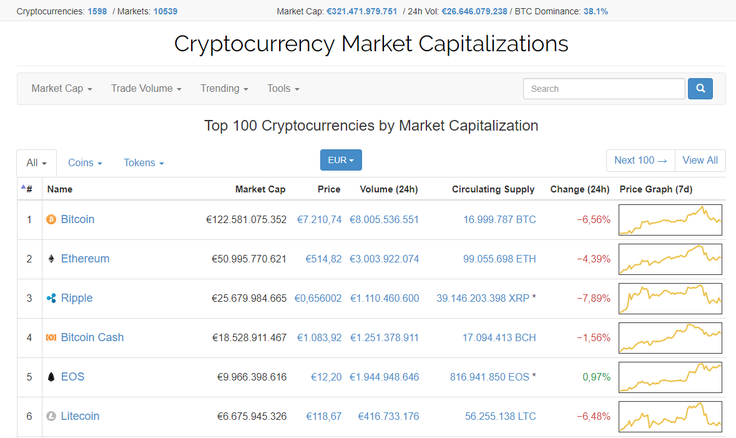The image size is (736, 438).
Task: Sort by the Name column header
Action: tap(60, 189)
